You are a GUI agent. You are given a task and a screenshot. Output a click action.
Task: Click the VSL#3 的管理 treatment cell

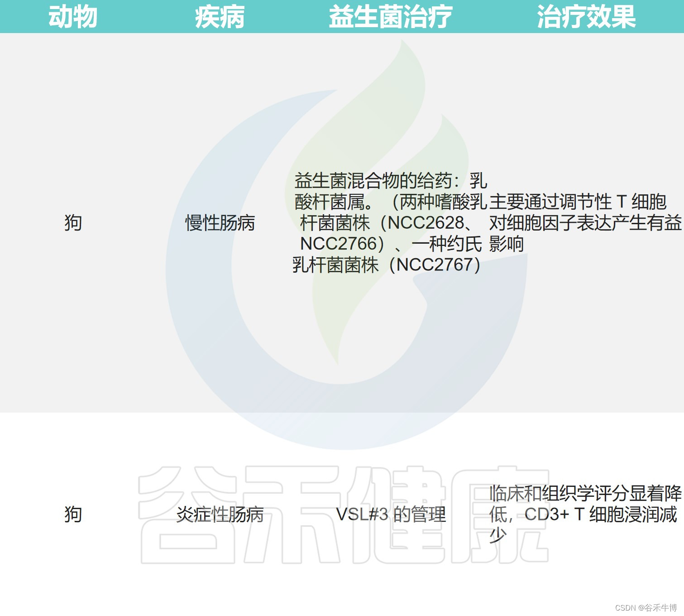391,515
